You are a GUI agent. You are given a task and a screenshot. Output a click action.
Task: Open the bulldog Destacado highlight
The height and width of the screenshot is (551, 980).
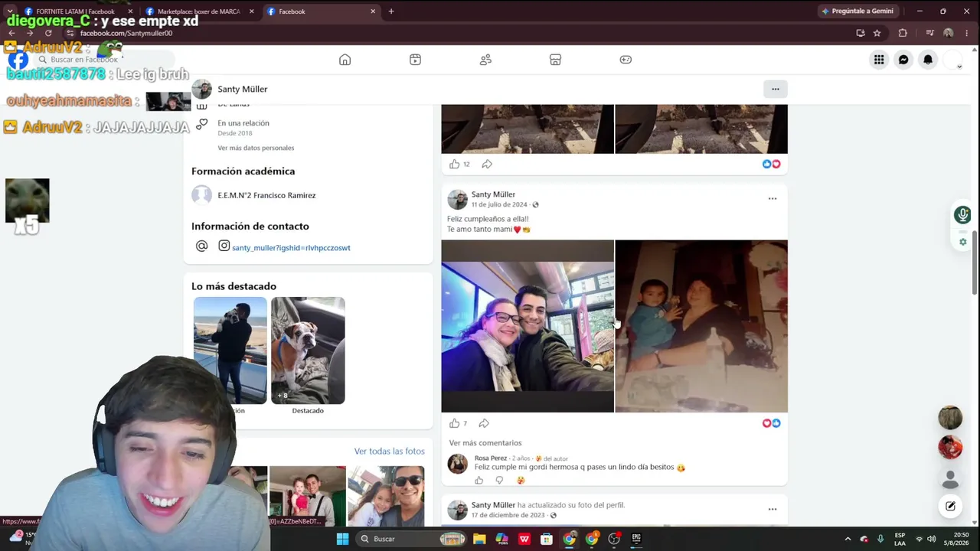pos(308,350)
